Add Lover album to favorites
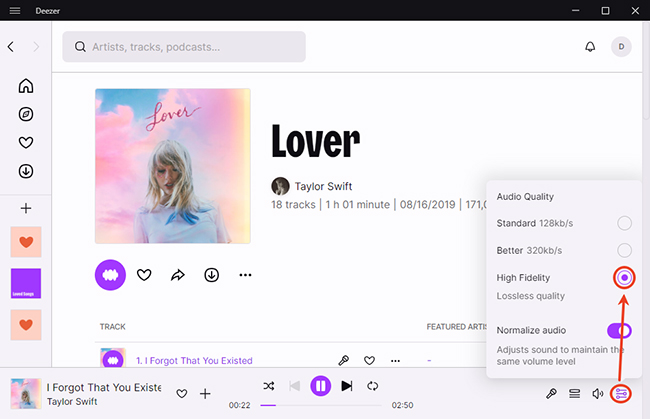This screenshot has height=419, width=650. (x=144, y=275)
